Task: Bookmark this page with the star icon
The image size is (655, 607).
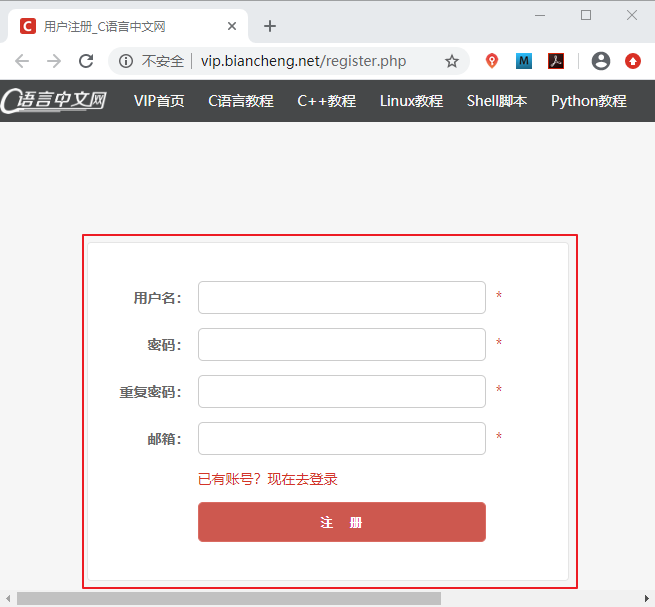Action: pyautogui.click(x=452, y=61)
